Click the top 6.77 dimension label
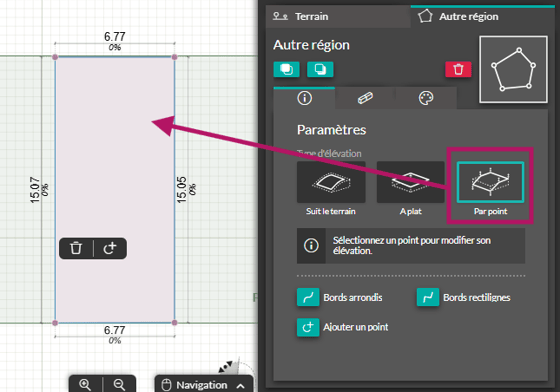This screenshot has width=560, height=392. click(x=115, y=37)
